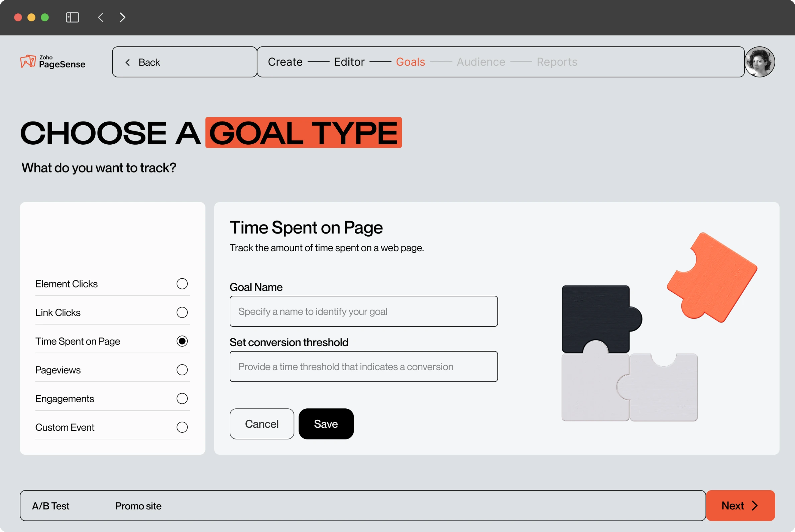Click the Engagements label

click(65, 398)
